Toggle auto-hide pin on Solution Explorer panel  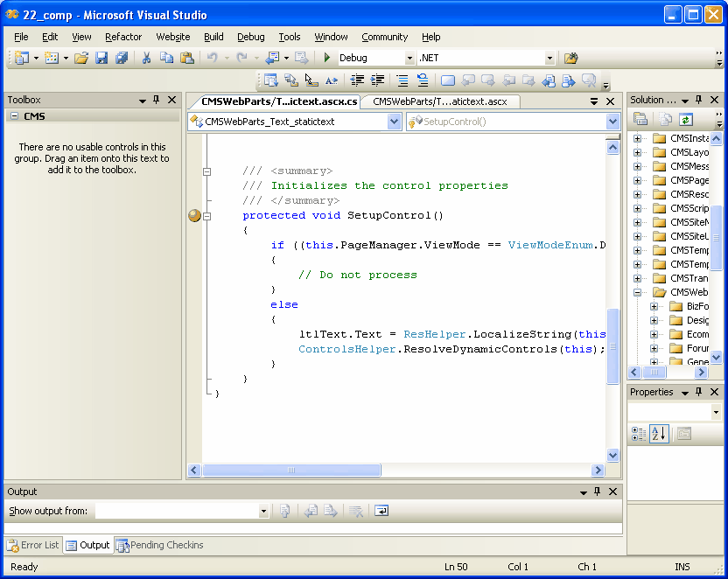coord(699,100)
